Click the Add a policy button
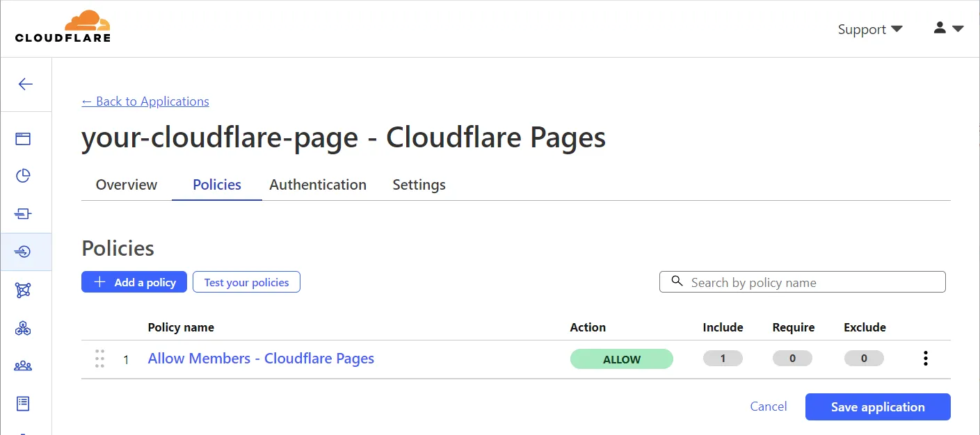The height and width of the screenshot is (435, 980). coord(134,282)
